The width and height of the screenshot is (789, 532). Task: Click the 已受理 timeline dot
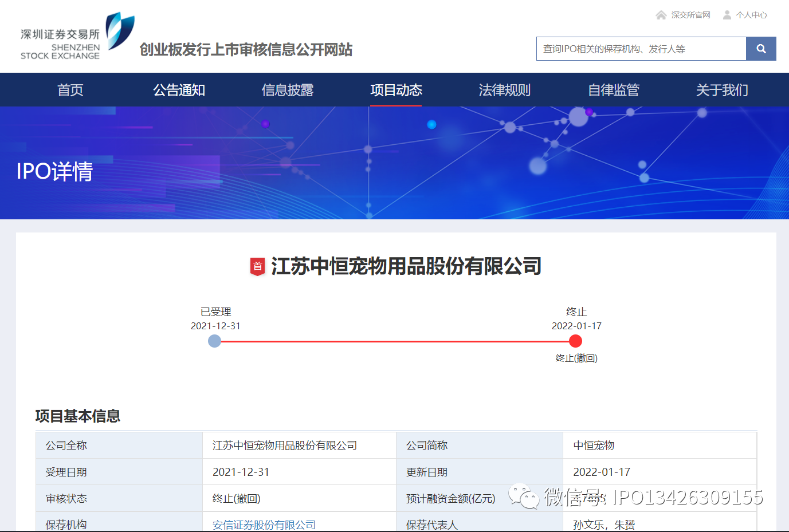214,341
